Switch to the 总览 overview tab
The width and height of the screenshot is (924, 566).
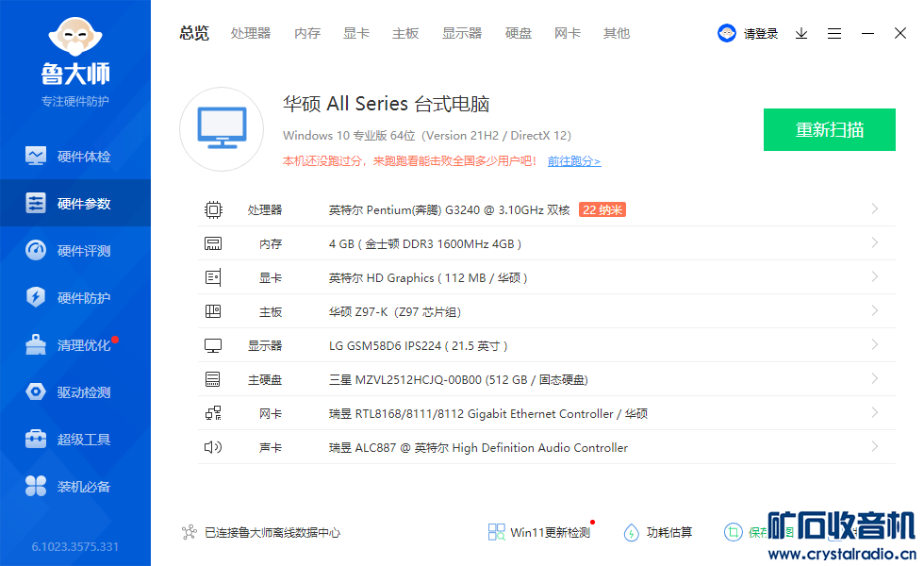[x=194, y=33]
